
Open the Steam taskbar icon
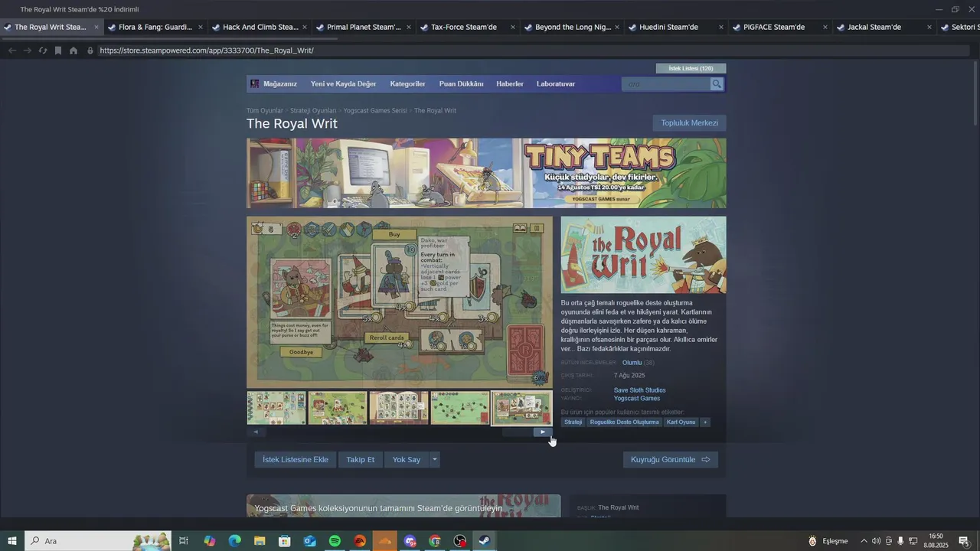(485, 541)
